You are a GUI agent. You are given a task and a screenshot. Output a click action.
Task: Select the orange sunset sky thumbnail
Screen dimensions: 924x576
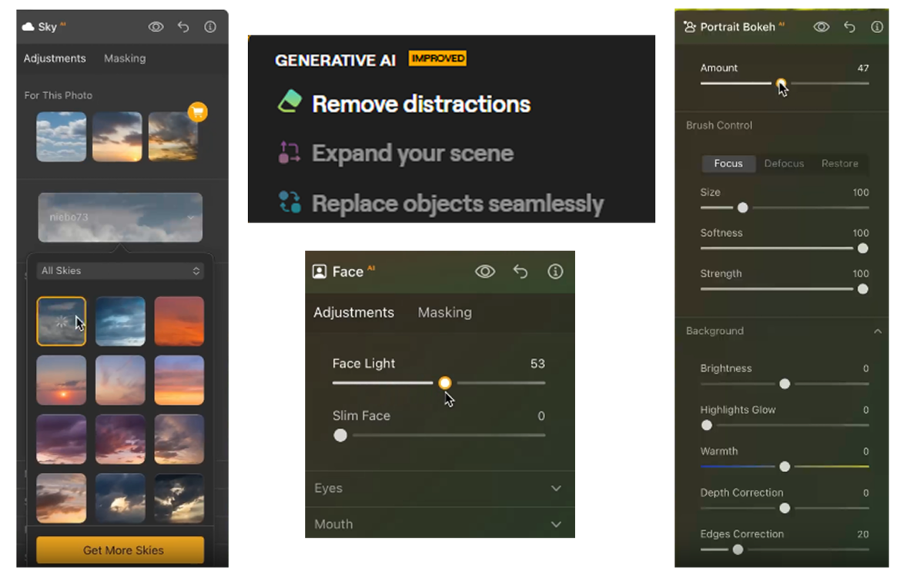coord(179,321)
